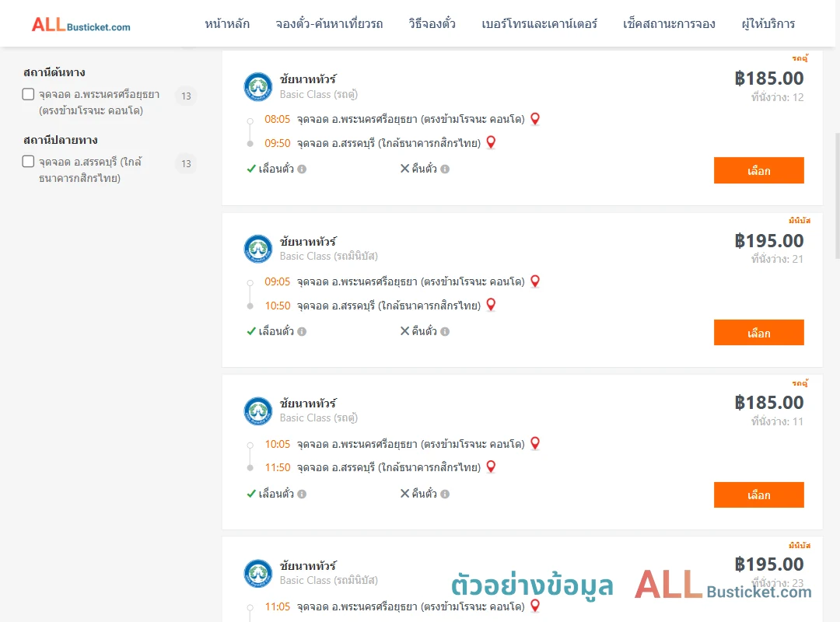840x622 pixels.
Task: Show คืนตั๋ว info icon on 10:05 trip
Action: (x=445, y=494)
